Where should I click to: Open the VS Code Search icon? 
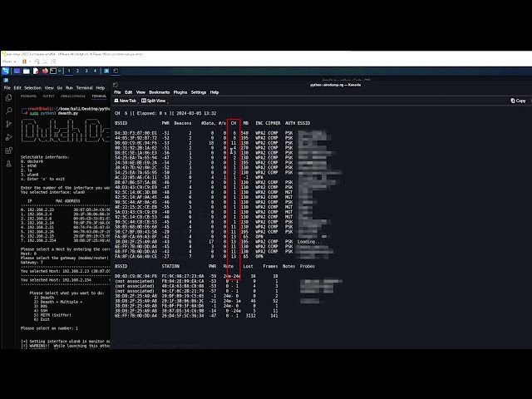point(9,111)
